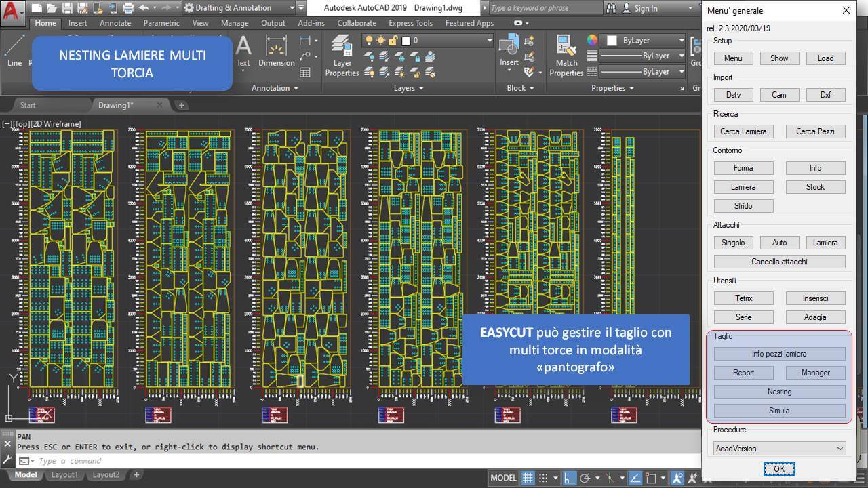Viewport: 868px width, 488px height.
Task: Click the Info pezzi lamiera button
Action: [x=780, y=354]
